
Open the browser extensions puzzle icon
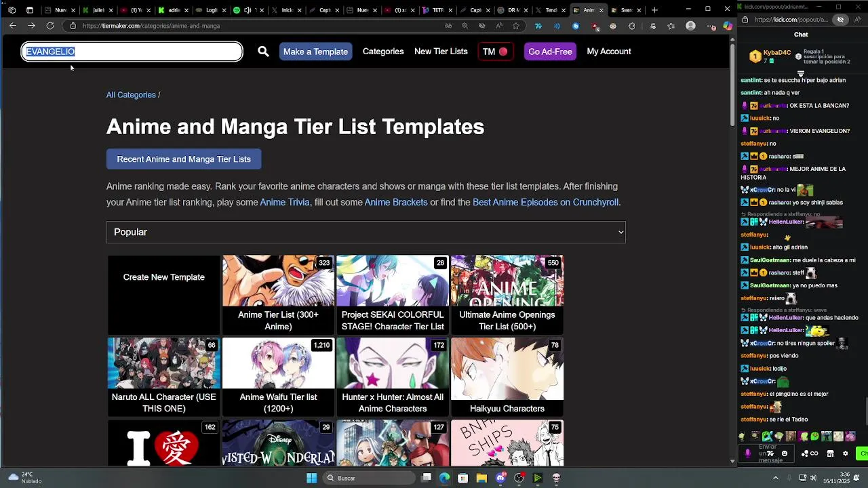[631, 26]
